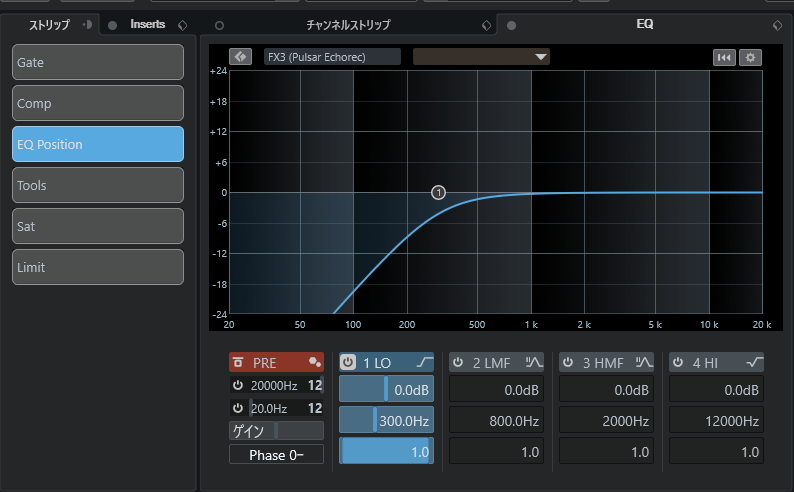Screen dimensions: 794x492
Task: Select the Tools strip module
Action: click(98, 185)
